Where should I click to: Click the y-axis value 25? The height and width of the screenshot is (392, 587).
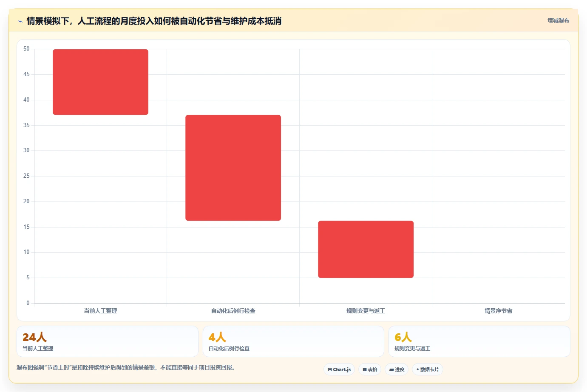click(26, 176)
